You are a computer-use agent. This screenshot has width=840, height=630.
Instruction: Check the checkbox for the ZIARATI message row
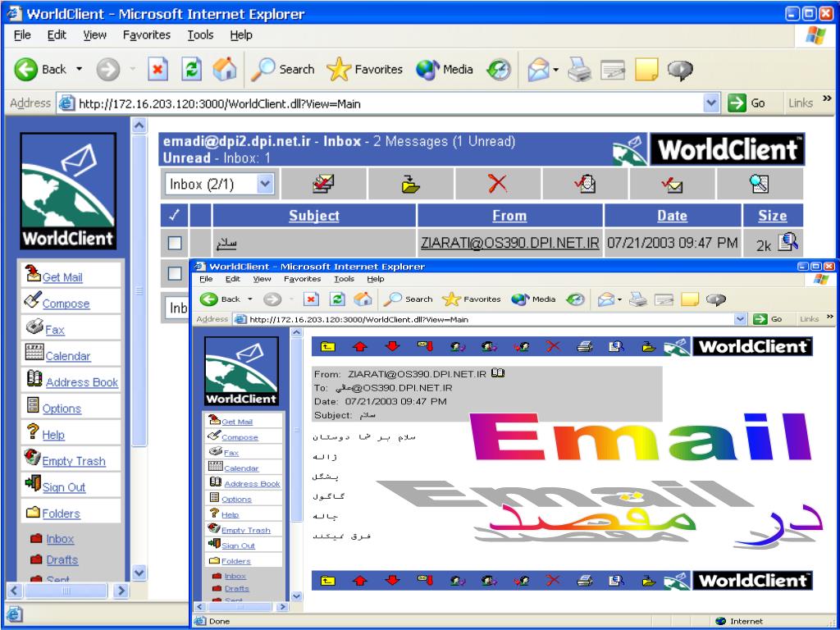coord(175,243)
